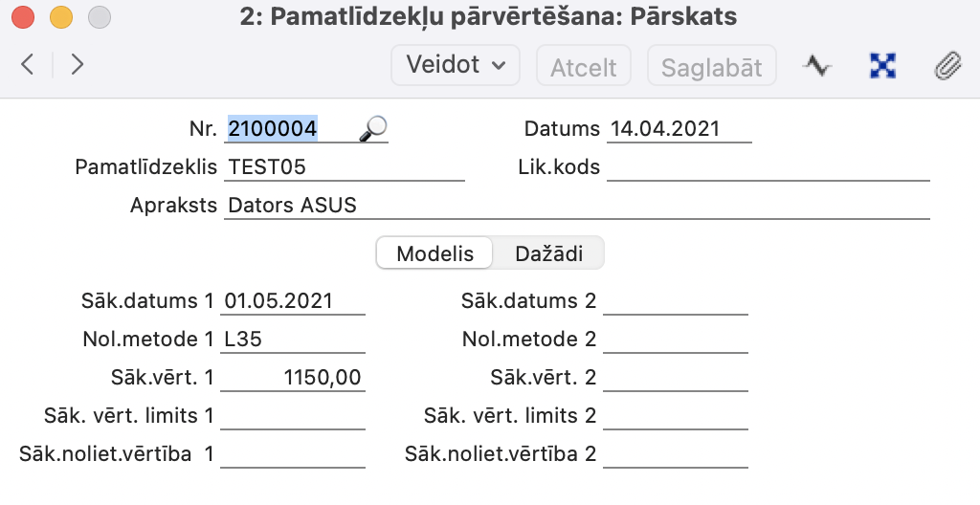Minimize the window with the yellow button
Image resolution: width=980 pixels, height=505 pixels.
[60, 17]
